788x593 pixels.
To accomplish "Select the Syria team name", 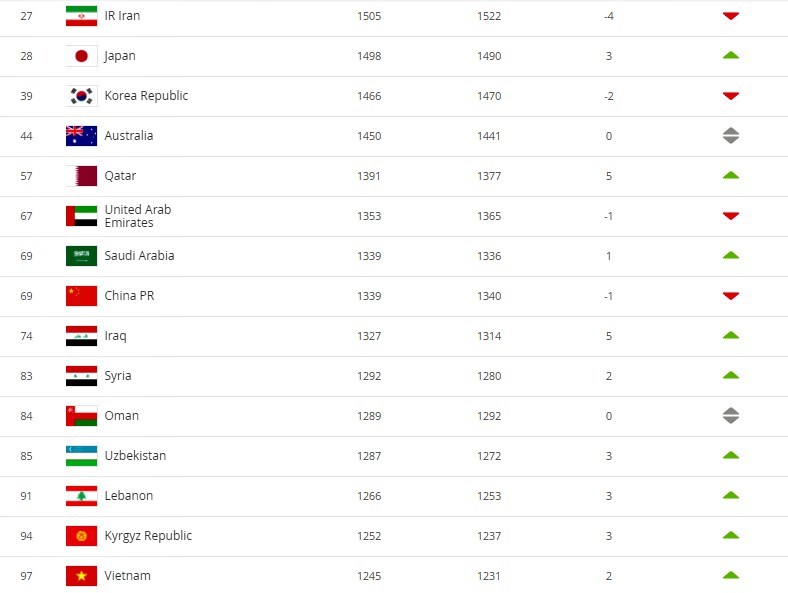I will (118, 376).
